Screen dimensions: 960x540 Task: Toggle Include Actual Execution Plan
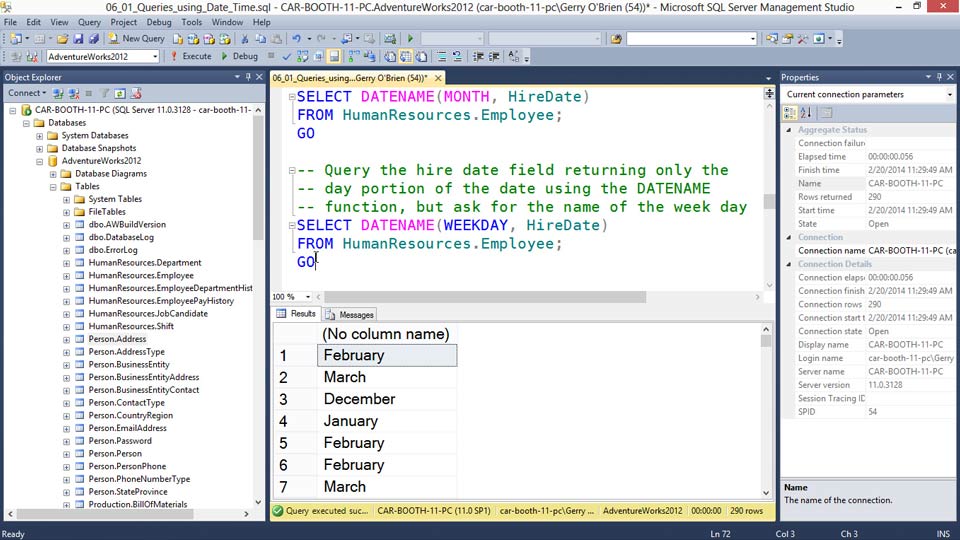354,56
